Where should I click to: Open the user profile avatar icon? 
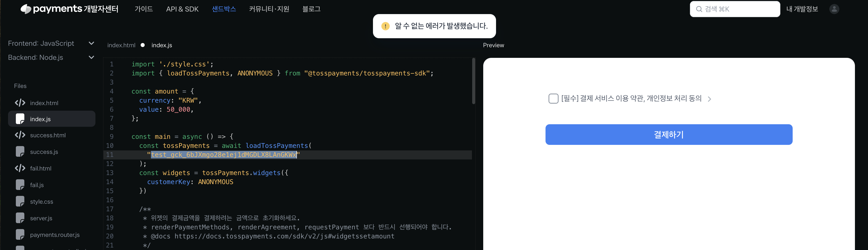click(x=834, y=9)
